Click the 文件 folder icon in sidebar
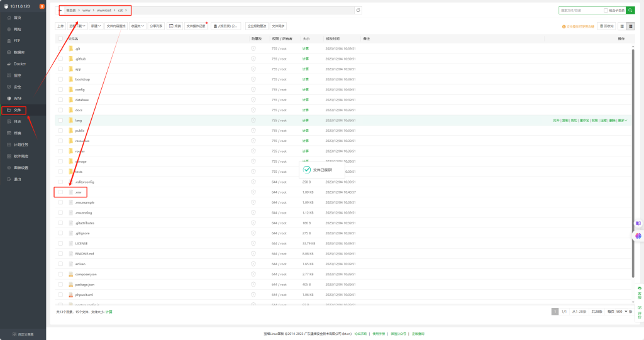 coord(9,110)
